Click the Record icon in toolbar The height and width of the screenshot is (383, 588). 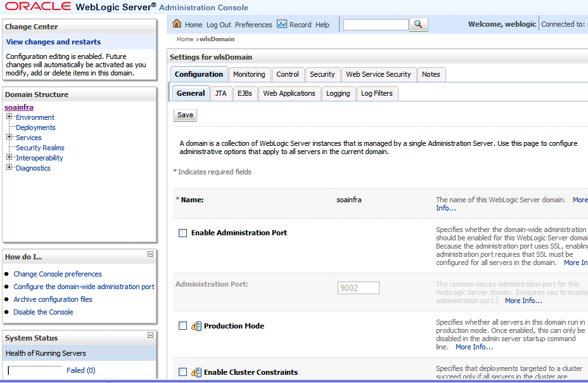pos(281,24)
